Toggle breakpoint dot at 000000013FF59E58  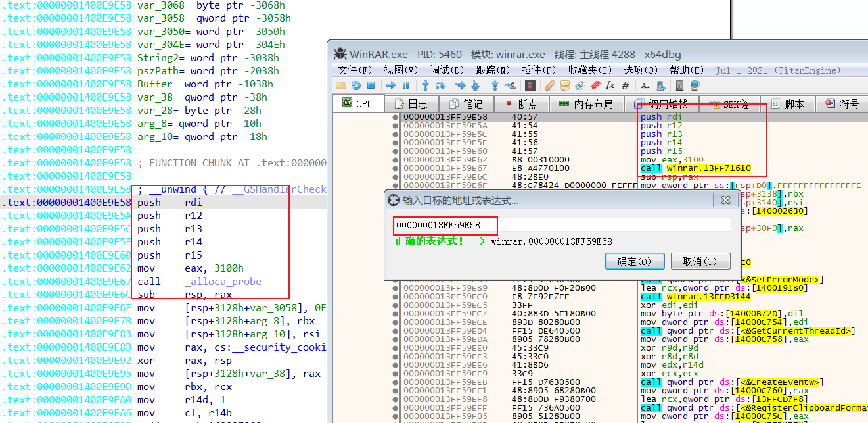tap(396, 117)
